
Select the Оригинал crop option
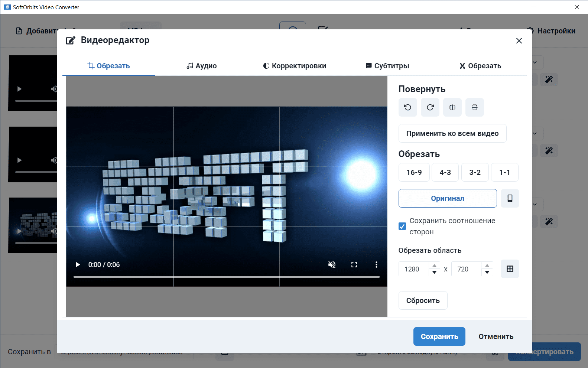click(448, 198)
